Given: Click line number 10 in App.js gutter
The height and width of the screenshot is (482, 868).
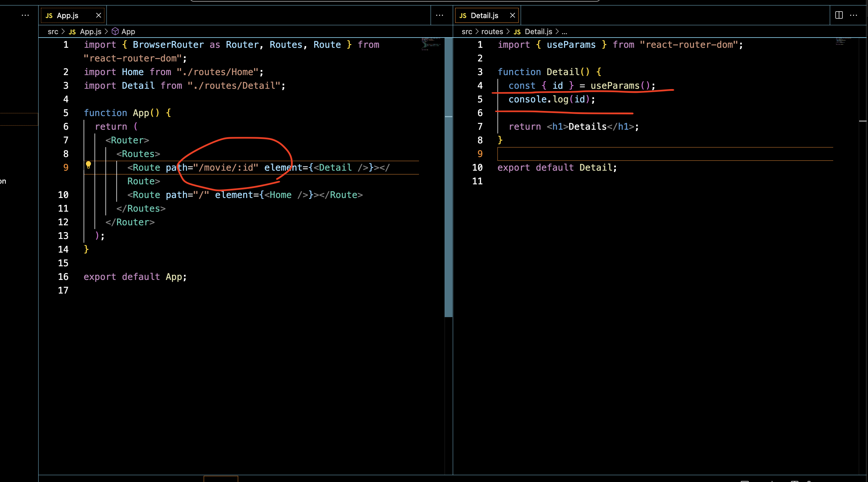Looking at the screenshot, I should [x=63, y=195].
